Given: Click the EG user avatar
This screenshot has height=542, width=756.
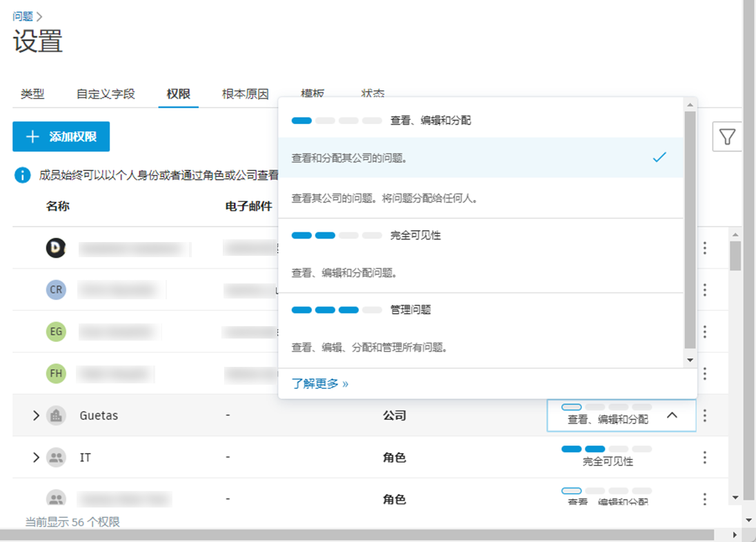Looking at the screenshot, I should click(56, 332).
